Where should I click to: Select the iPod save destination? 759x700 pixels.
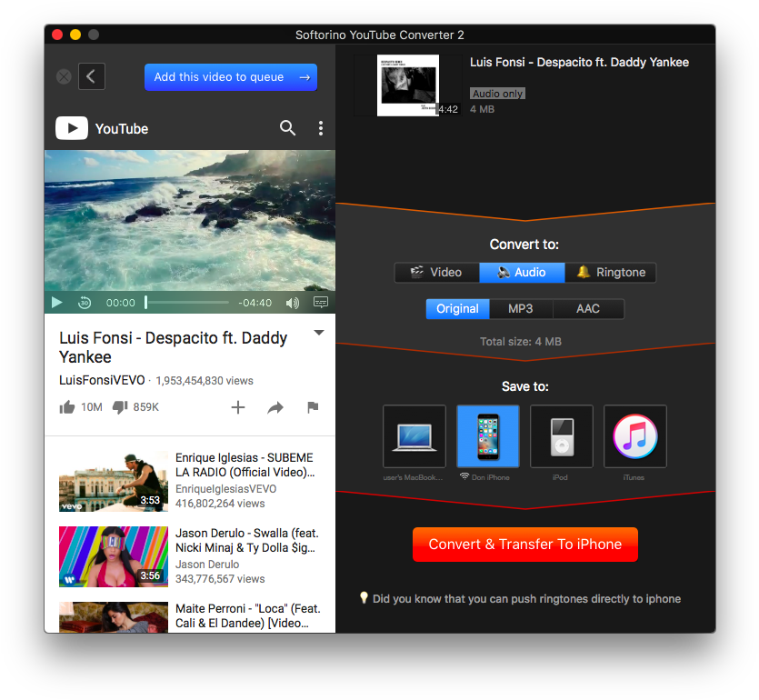[561, 435]
